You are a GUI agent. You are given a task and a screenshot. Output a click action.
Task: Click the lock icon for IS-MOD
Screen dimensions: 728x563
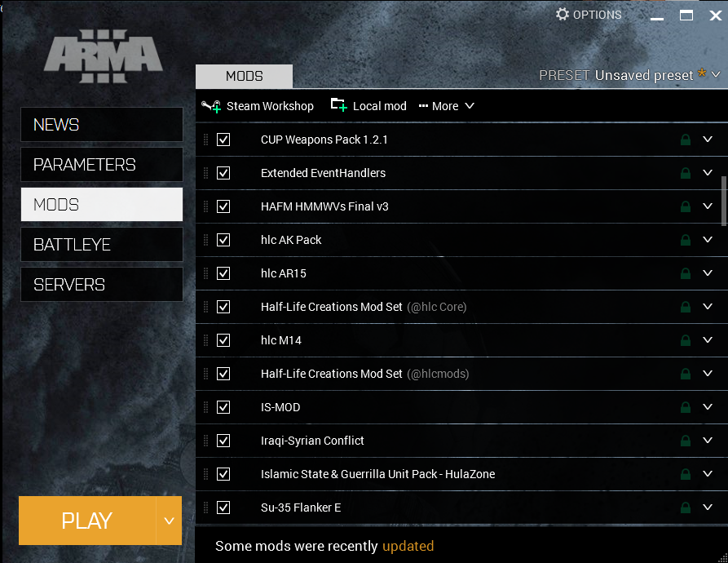pos(686,407)
